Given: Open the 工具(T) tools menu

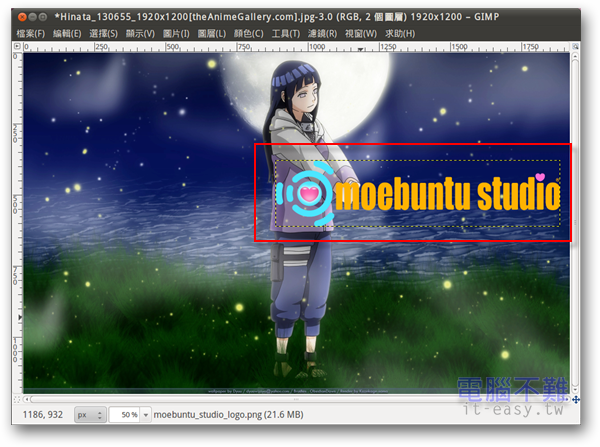Looking at the screenshot, I should point(285,34).
